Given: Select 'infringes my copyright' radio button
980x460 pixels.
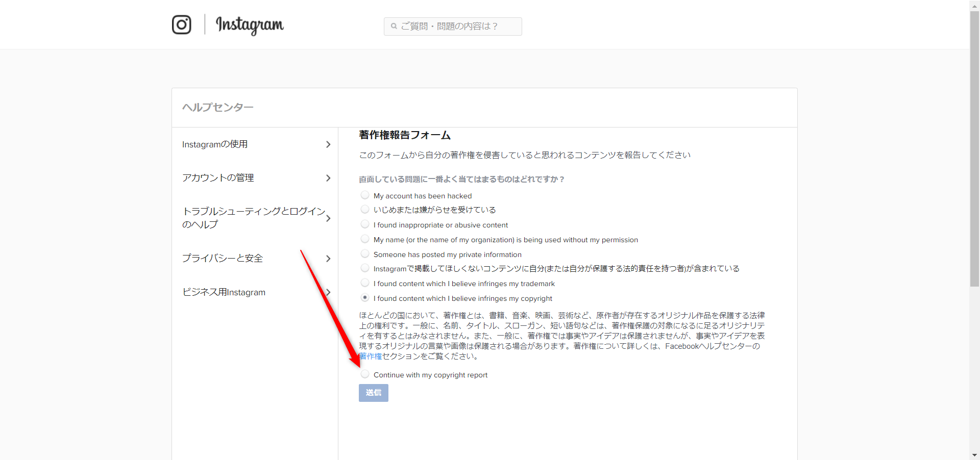Looking at the screenshot, I should [365, 298].
